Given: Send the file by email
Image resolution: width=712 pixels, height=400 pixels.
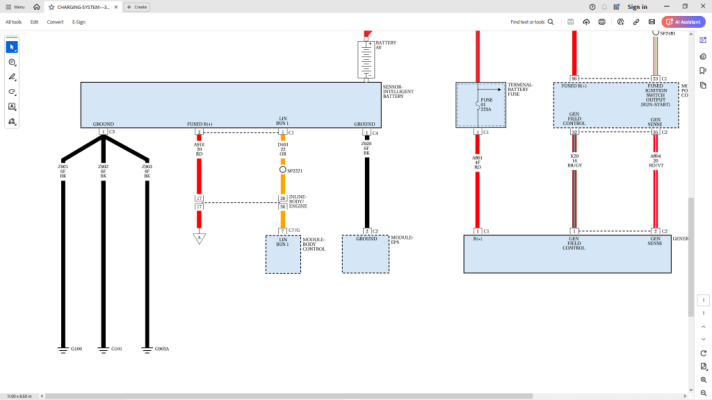Looking at the screenshot, I should 652,22.
